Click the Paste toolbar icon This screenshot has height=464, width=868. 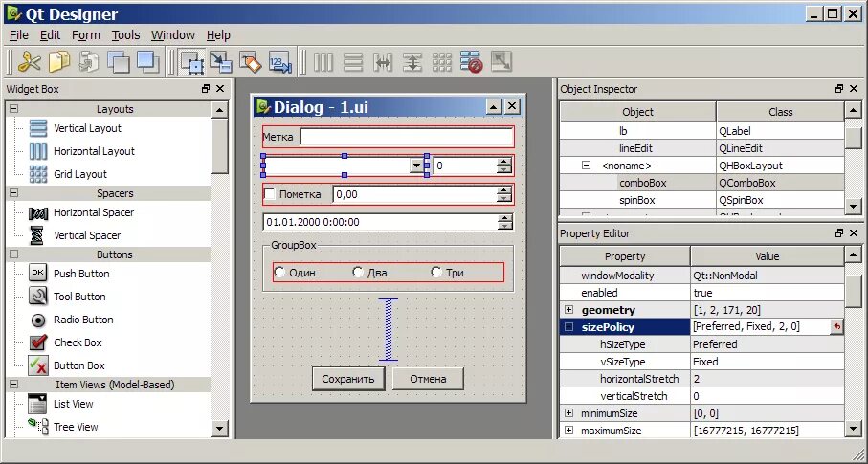(89, 61)
